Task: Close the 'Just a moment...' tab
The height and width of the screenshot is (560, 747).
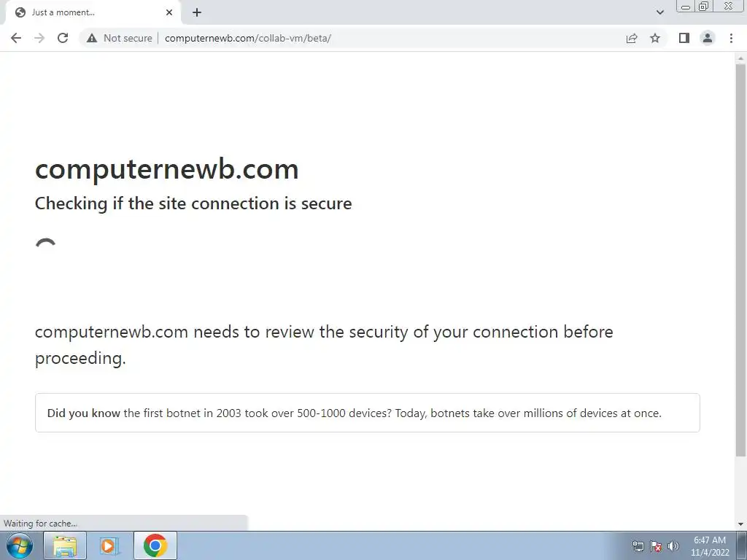Action: pos(169,12)
